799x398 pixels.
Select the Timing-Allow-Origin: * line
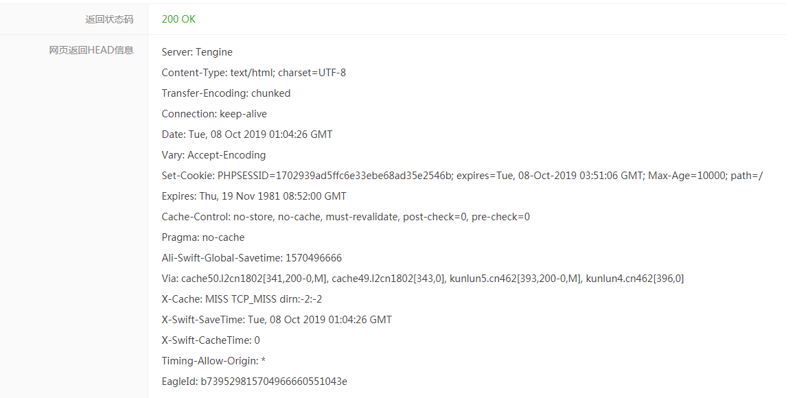pos(214,361)
